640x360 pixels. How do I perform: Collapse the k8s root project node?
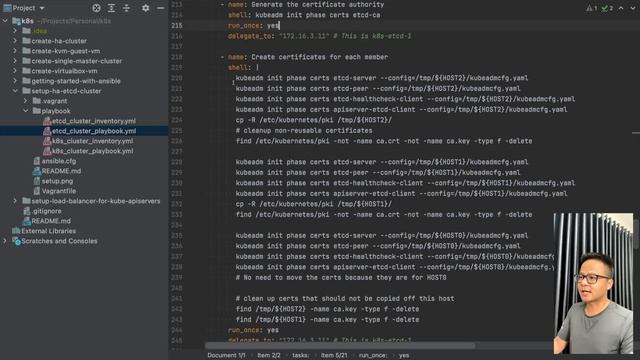tap(5, 21)
